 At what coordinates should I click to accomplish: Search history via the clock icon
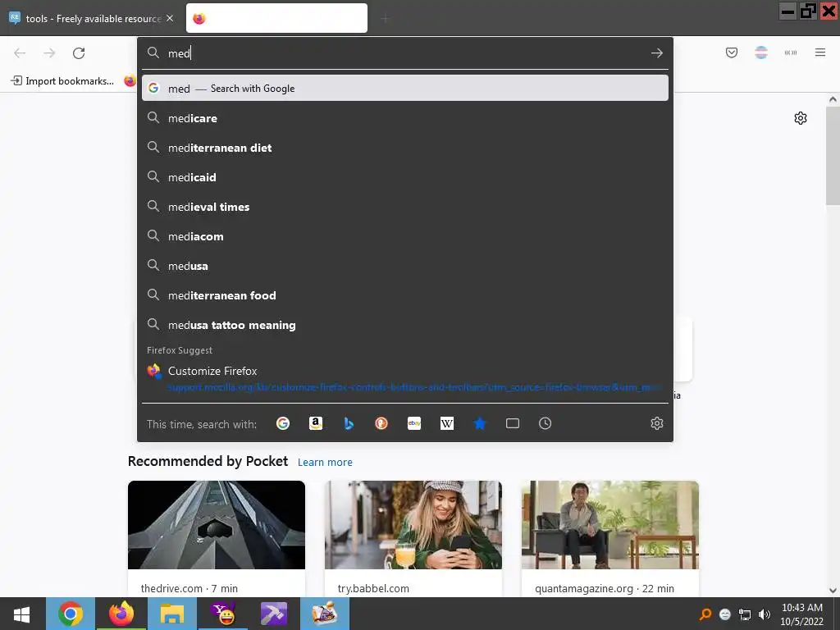pyautogui.click(x=545, y=424)
